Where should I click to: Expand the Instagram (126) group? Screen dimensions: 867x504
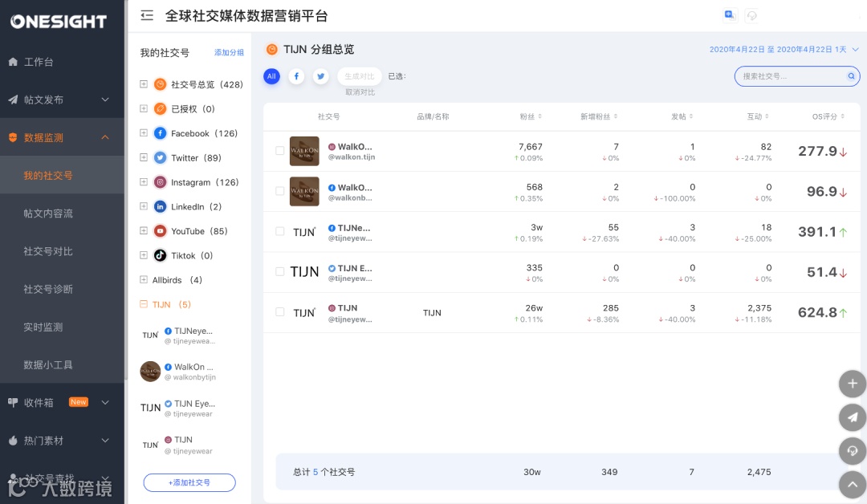144,182
